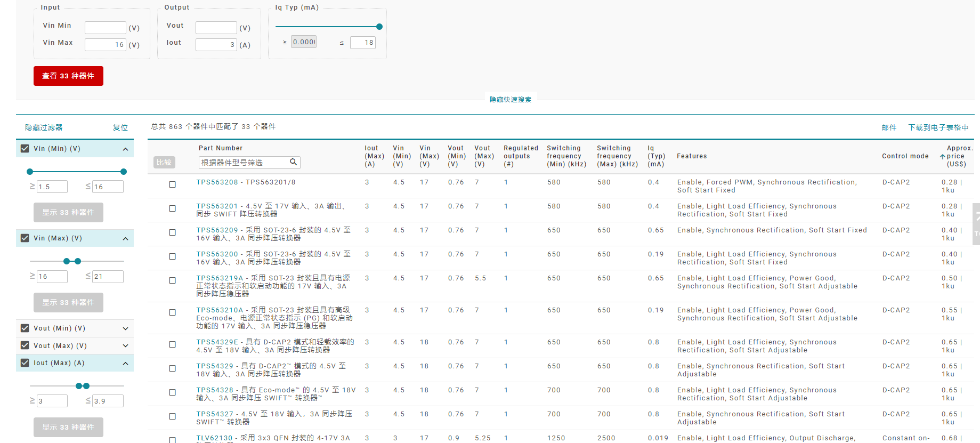
Task: Click the Vout input field
Action: pyautogui.click(x=216, y=28)
